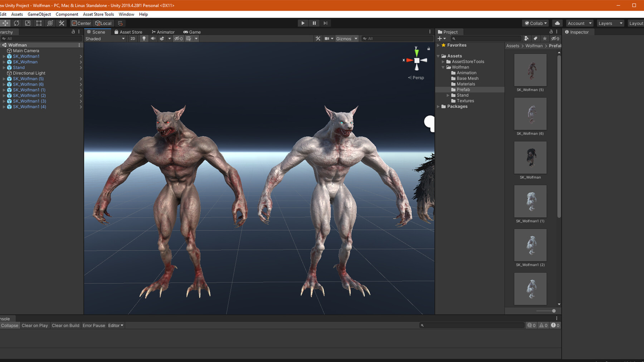Open the Collab dropdown
The width and height of the screenshot is (644, 362).
536,23
